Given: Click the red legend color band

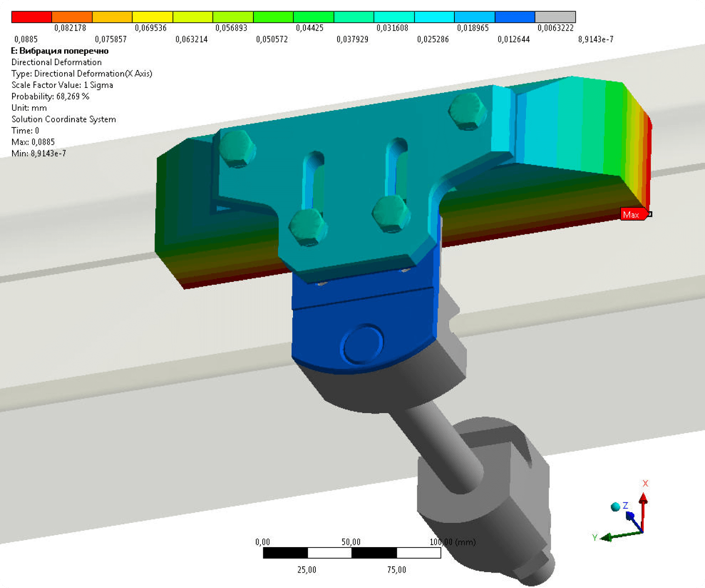Looking at the screenshot, I should coord(32,17).
